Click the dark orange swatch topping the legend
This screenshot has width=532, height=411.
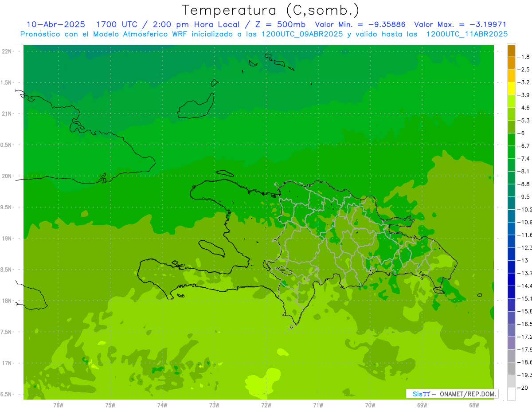(511, 51)
